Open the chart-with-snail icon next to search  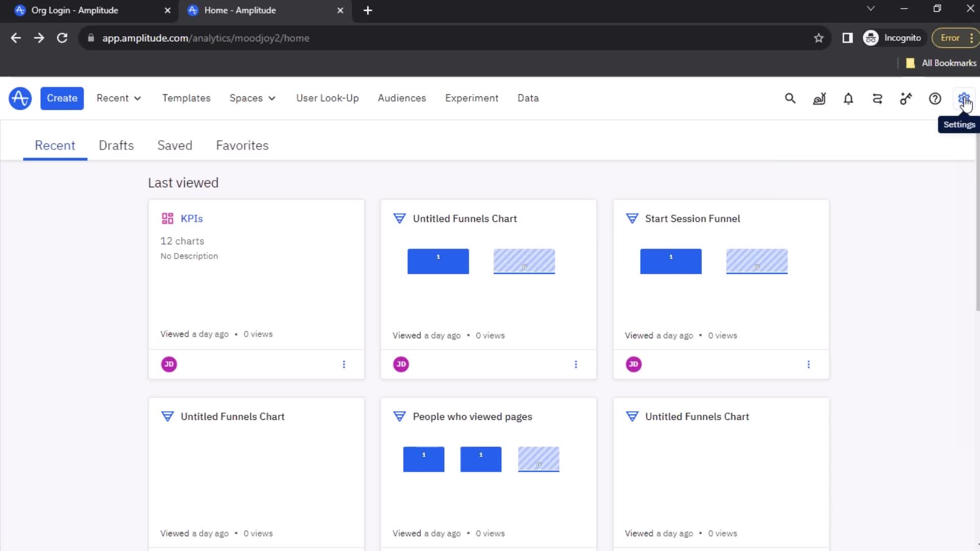819,98
